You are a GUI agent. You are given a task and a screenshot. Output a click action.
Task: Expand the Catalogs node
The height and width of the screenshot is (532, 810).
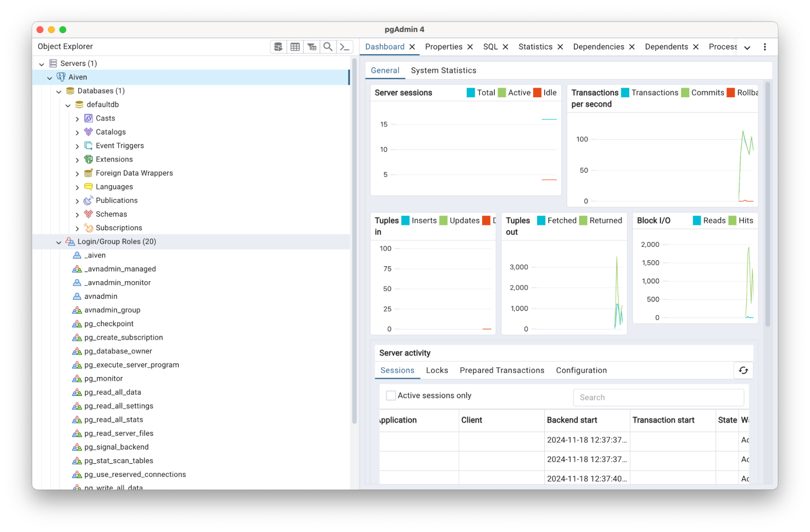77,132
